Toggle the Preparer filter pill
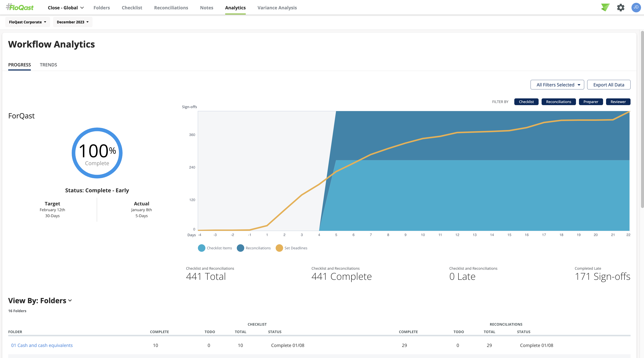The image size is (644, 358). 591,102
